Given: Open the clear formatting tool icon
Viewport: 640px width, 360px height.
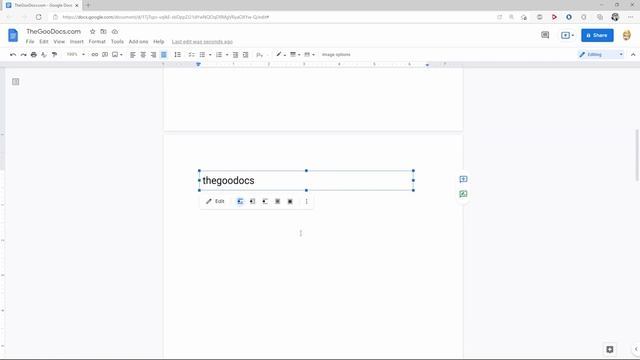Looking at the screenshot, I should (x=260, y=55).
